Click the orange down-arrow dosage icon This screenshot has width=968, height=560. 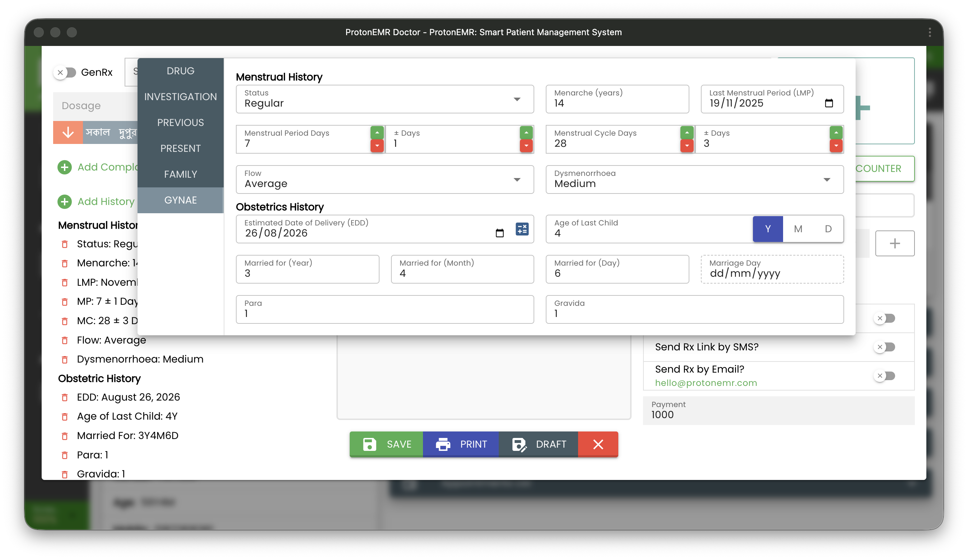click(68, 132)
